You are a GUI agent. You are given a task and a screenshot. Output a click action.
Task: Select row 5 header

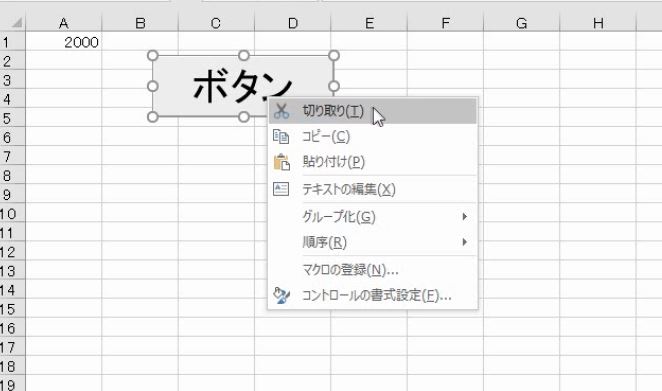click(13, 118)
